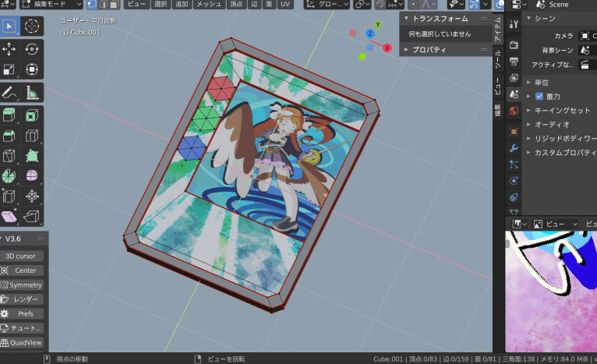This screenshot has height=364, width=597.
Task: Select the Shrink/Fatten tool
Action: pyautogui.click(x=32, y=196)
